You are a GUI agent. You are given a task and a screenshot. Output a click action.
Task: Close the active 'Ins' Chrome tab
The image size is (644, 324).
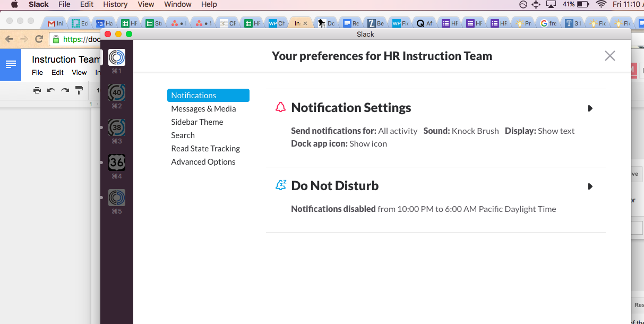305,23
